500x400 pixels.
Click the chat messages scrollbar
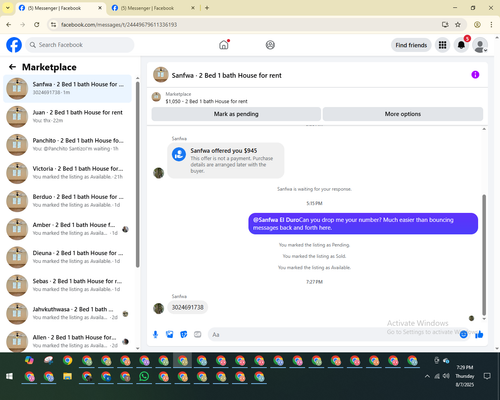[x=484, y=255]
